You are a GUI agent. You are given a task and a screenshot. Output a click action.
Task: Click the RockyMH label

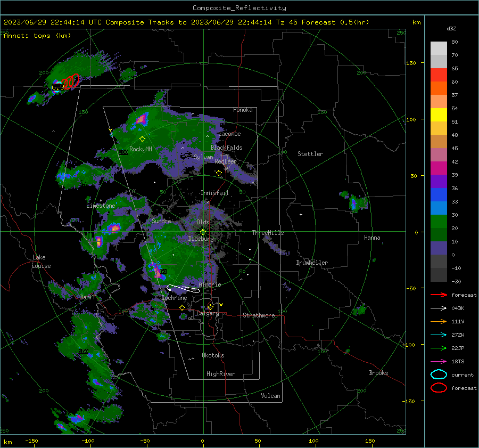pyautogui.click(x=141, y=149)
